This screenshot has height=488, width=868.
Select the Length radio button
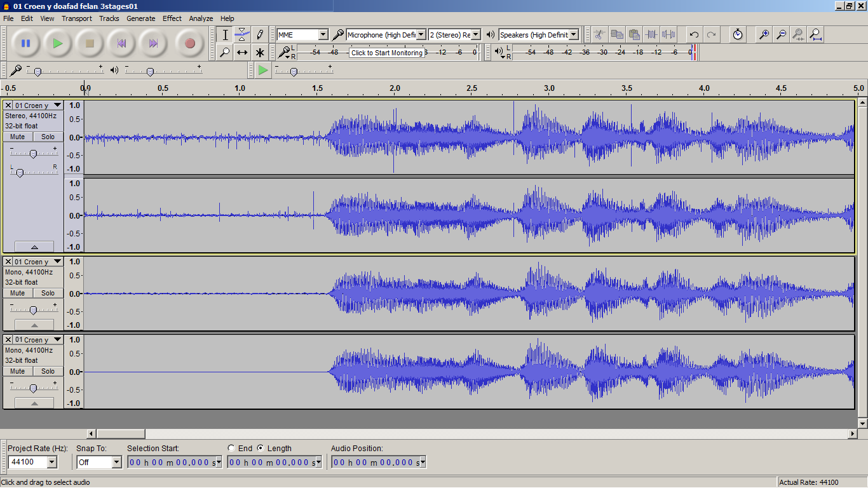(x=261, y=449)
